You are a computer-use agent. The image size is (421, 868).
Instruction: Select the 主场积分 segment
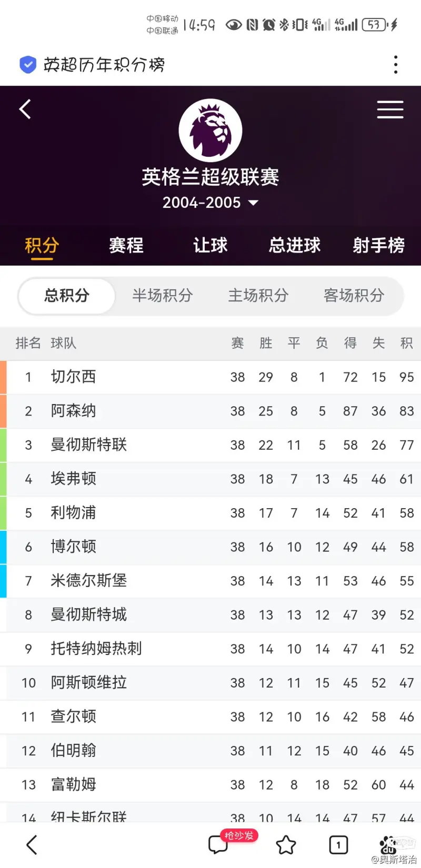[x=258, y=296]
